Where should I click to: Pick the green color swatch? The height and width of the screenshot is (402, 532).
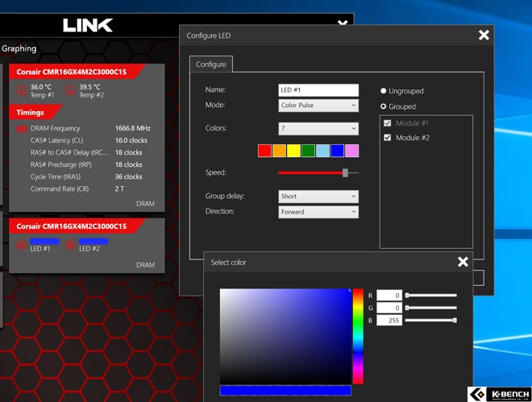click(309, 151)
